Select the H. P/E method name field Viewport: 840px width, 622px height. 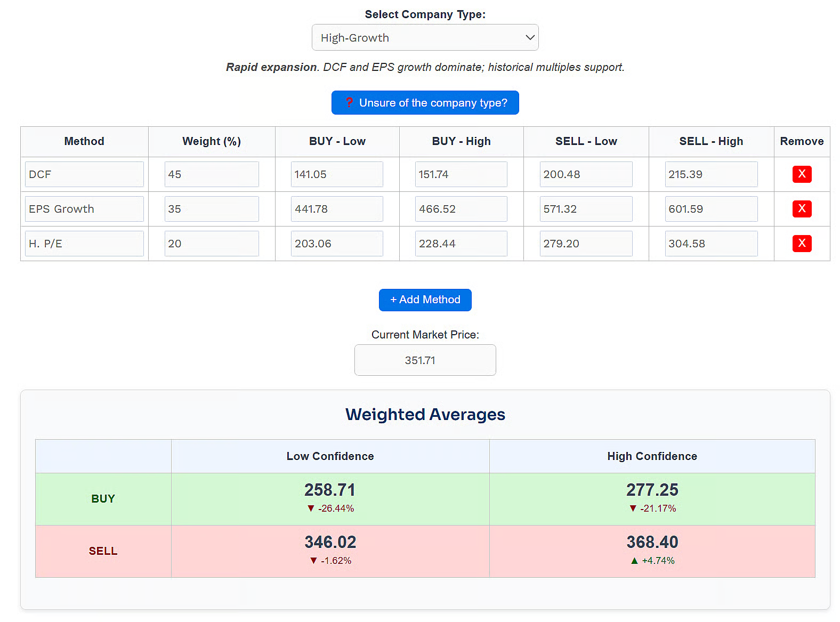coord(84,244)
